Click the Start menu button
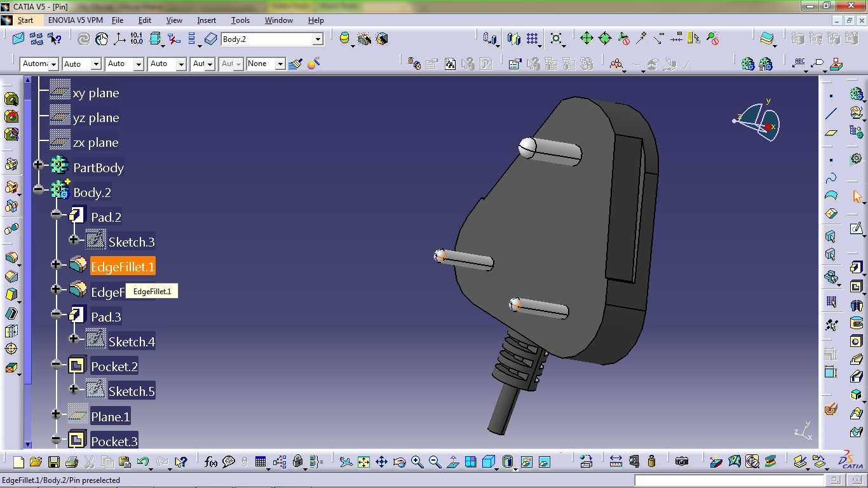The image size is (868, 488). (x=25, y=20)
